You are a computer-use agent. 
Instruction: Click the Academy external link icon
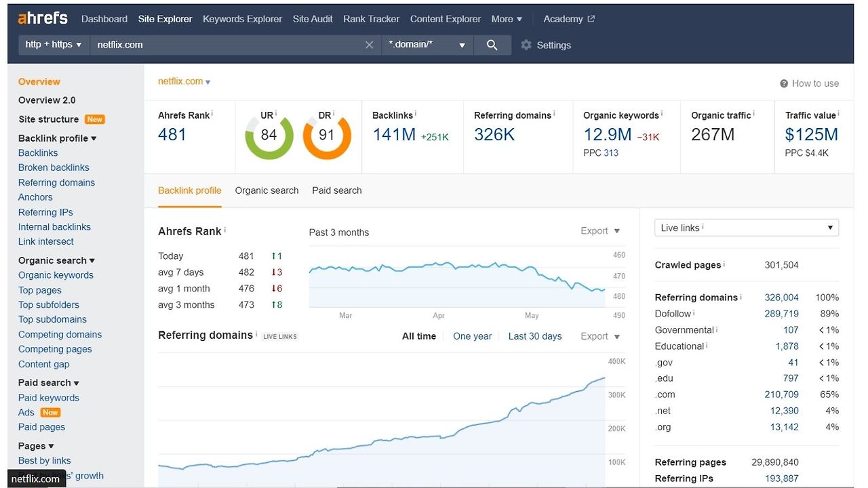point(591,19)
